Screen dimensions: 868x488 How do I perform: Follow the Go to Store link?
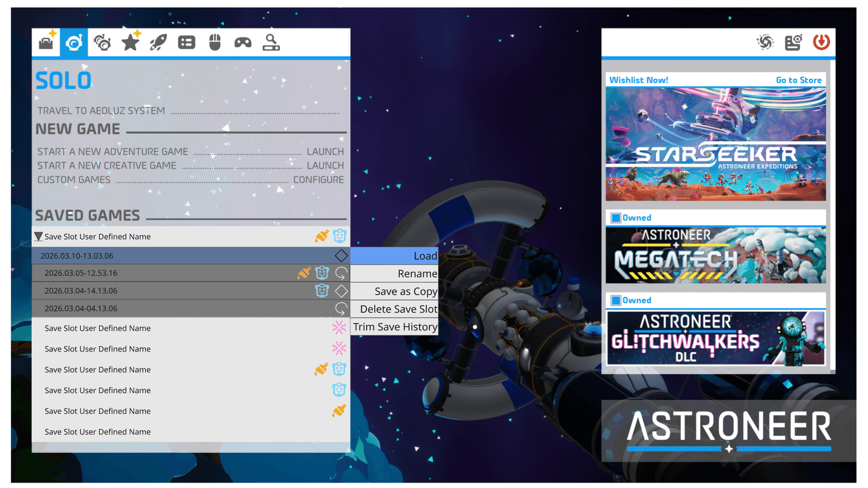click(799, 80)
